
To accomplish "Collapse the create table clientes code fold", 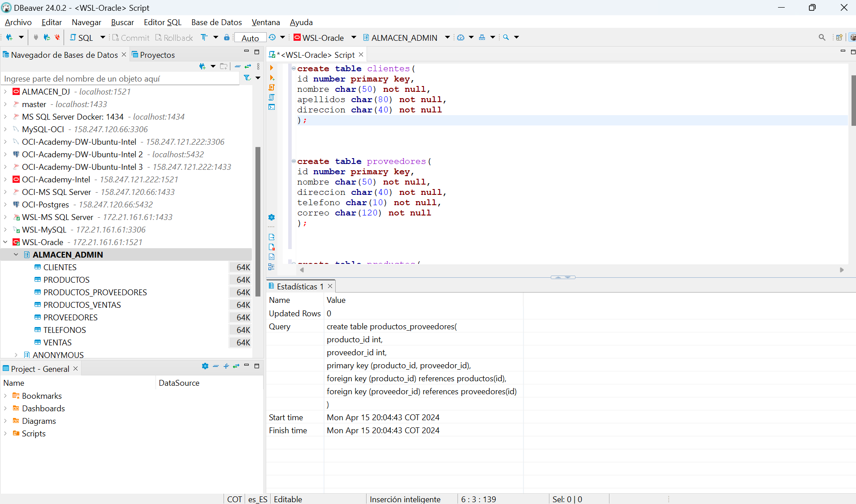I will (x=294, y=69).
